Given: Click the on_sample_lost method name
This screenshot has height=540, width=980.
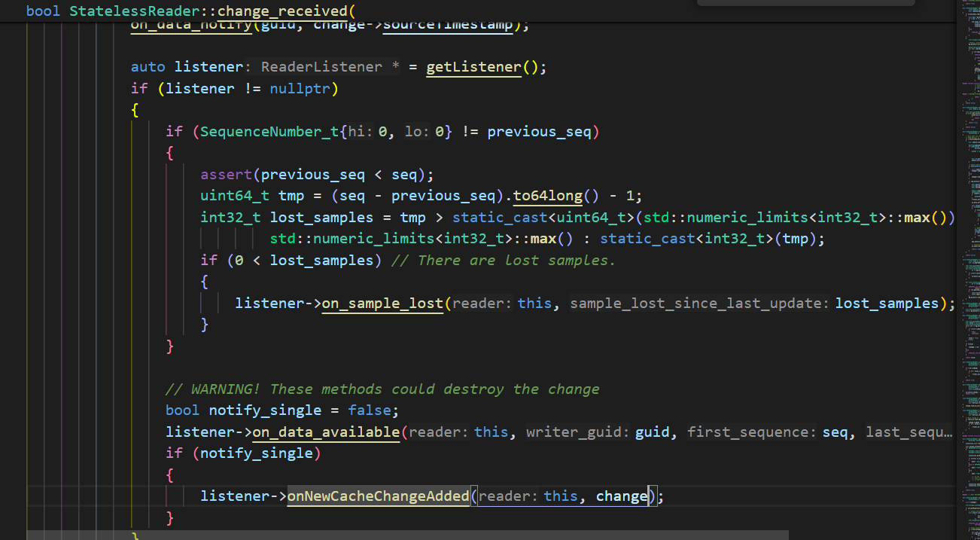Looking at the screenshot, I should point(382,304).
